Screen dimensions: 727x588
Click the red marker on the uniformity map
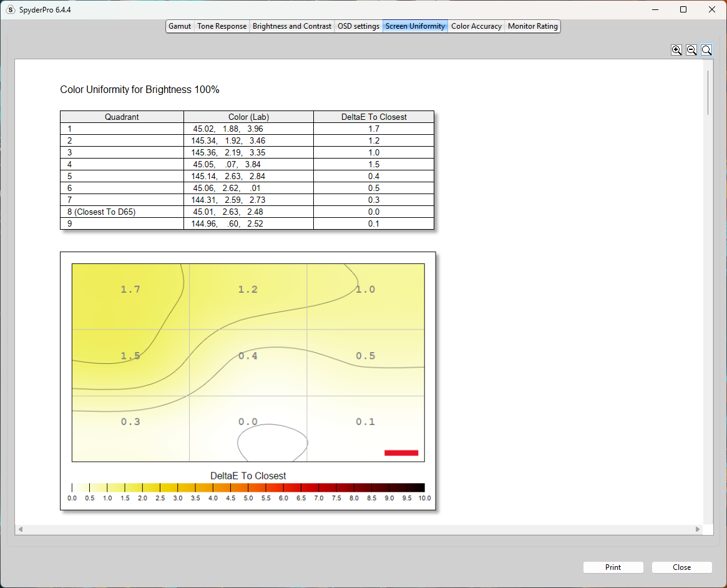click(x=401, y=453)
